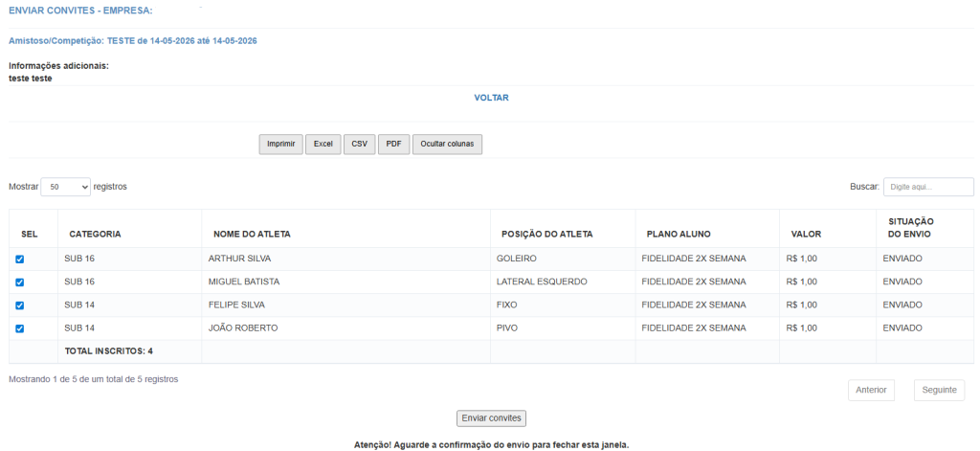Deselect the Felipe Silva row checkbox

coord(19,305)
